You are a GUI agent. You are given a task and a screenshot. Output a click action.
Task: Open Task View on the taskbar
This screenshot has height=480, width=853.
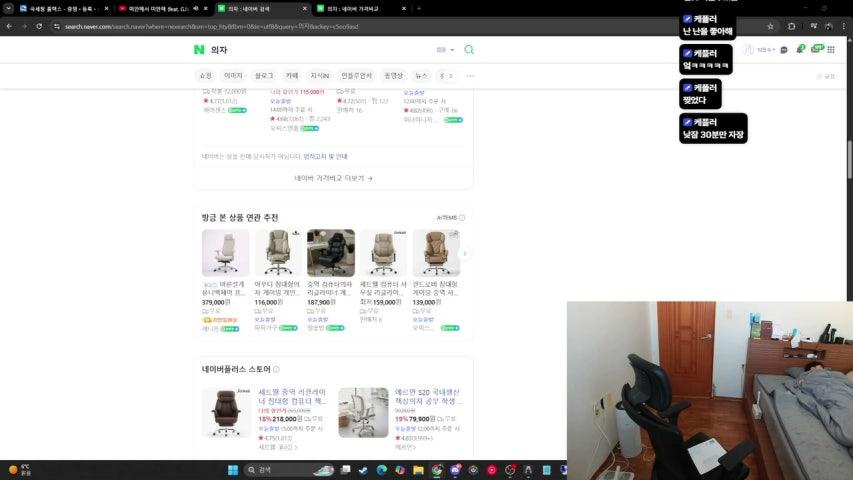click(x=345, y=470)
